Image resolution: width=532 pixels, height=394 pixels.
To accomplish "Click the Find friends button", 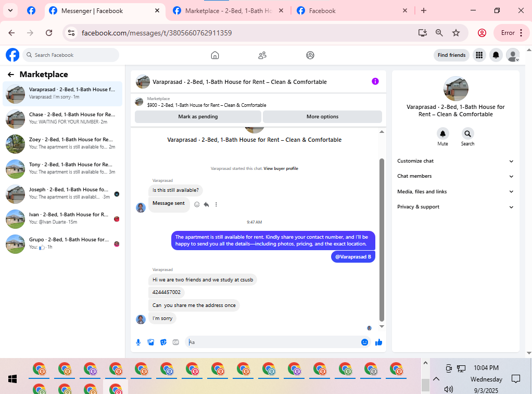I will click(451, 55).
